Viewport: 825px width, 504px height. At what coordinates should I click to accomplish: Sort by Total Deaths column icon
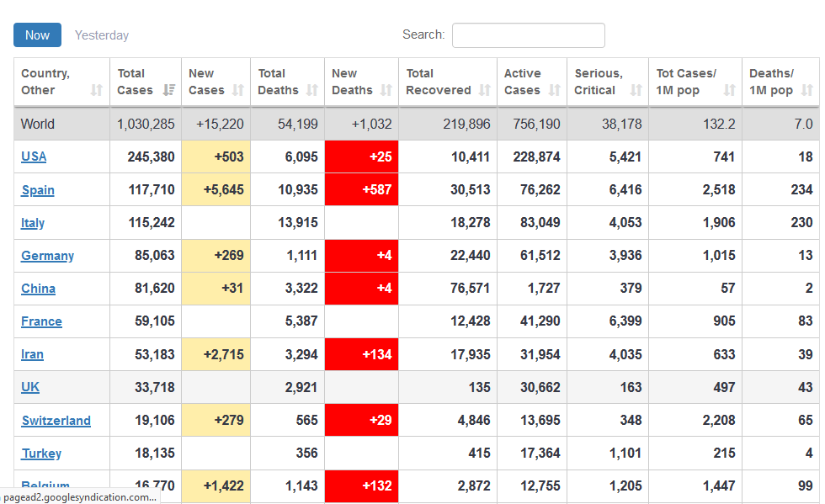pos(312,90)
